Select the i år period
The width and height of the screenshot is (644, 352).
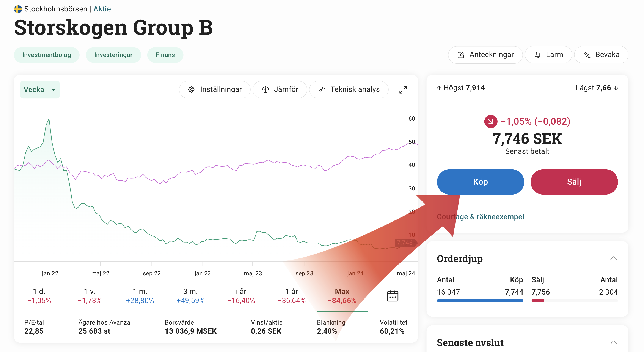pyautogui.click(x=241, y=296)
